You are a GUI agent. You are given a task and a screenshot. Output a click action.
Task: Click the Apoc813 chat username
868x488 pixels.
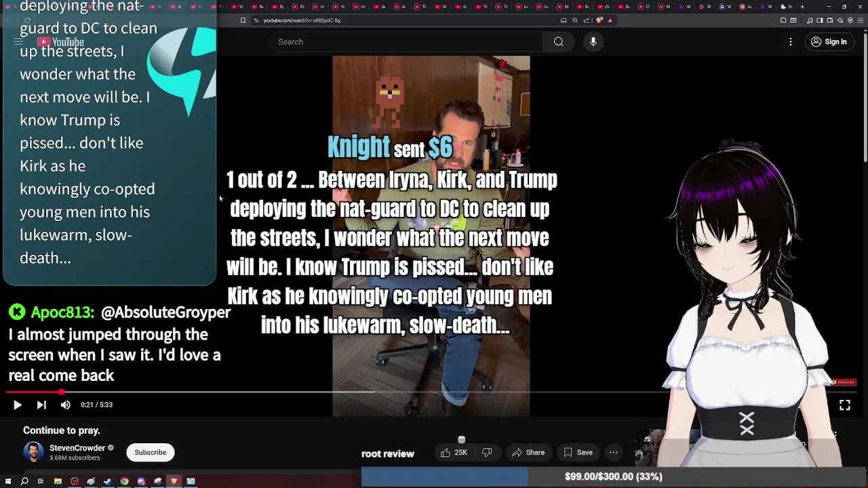click(62, 312)
